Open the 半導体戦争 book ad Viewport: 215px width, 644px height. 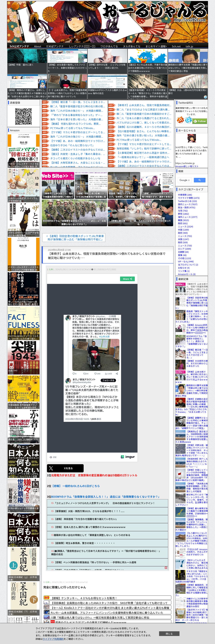[x=24, y=392]
